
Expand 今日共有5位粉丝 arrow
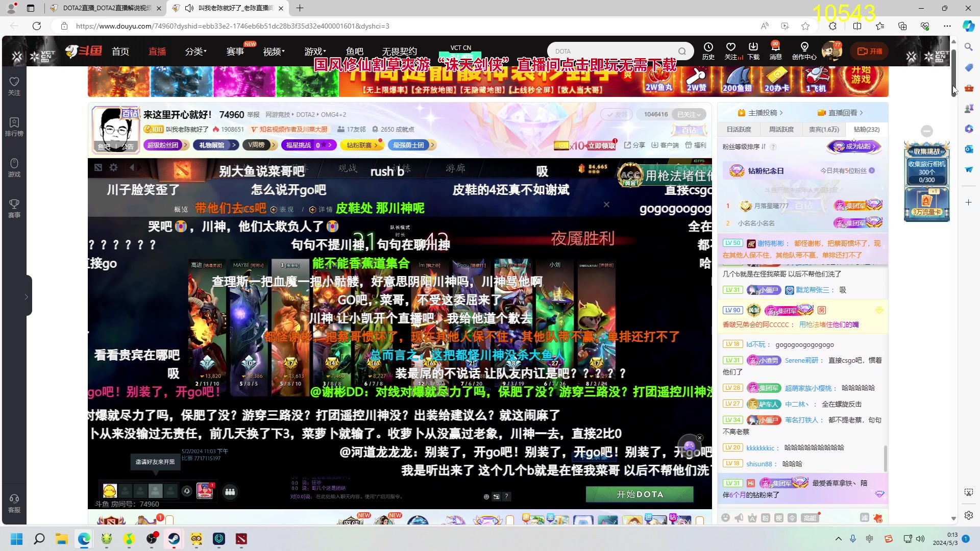pos(872,171)
